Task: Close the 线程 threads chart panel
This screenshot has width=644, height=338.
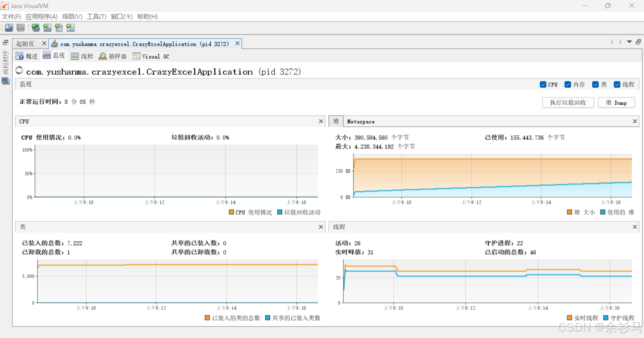Action: point(635,227)
